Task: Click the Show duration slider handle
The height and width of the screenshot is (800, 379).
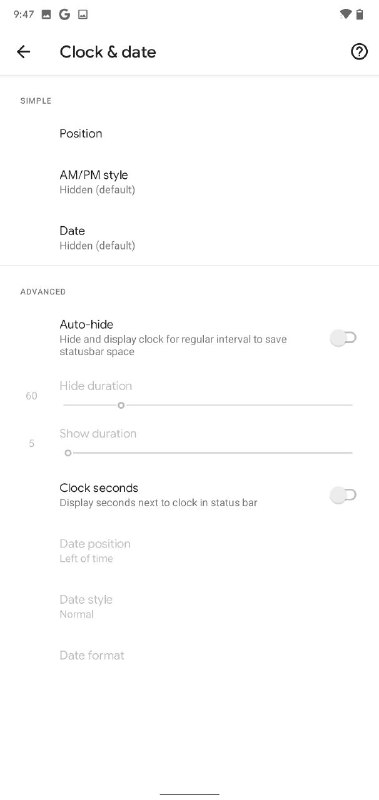Action: (x=68, y=453)
